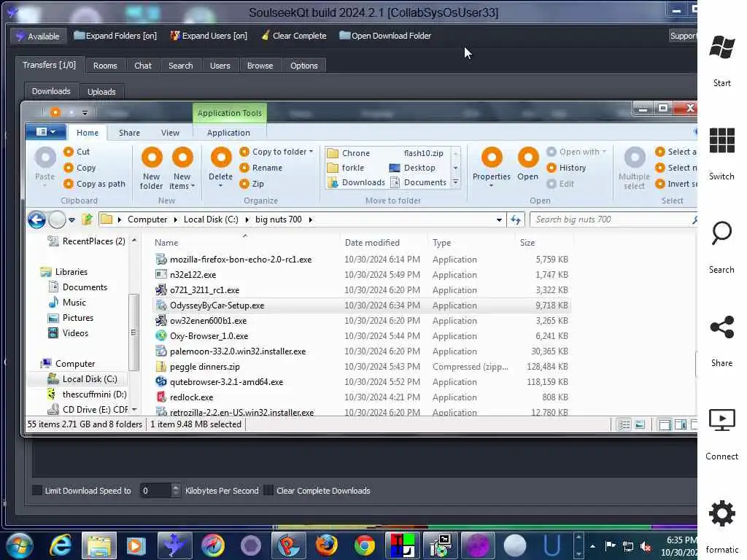The image size is (747, 560).
Task: Sort files by Size column
Action: pos(527,242)
